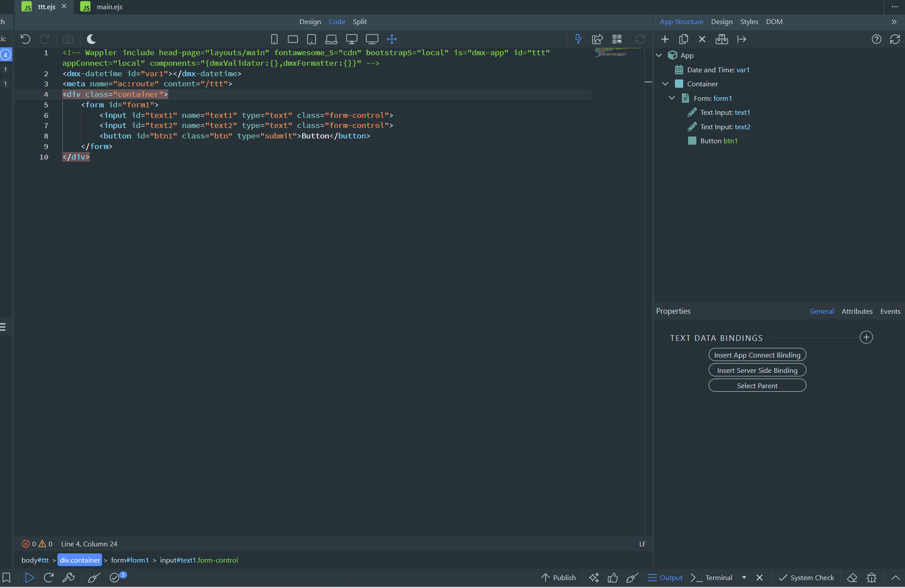Click the move-right arrow icon in App Structure

point(742,39)
